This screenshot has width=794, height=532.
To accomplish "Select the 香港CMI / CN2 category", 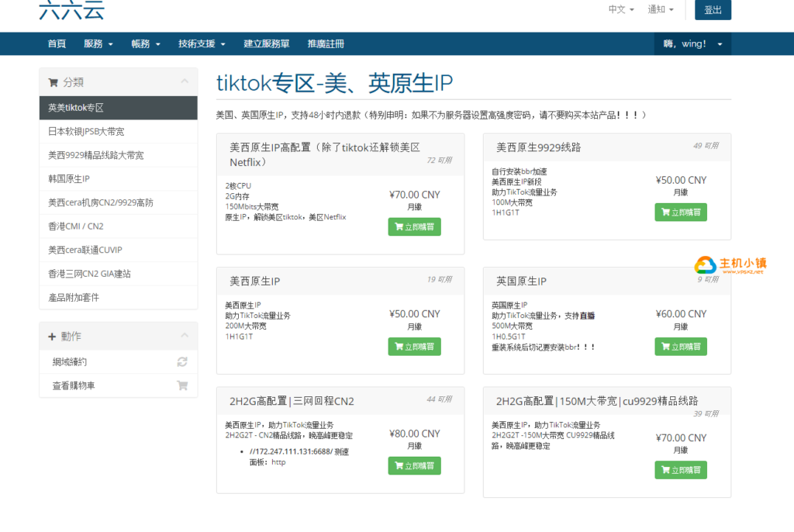I will point(119,226).
